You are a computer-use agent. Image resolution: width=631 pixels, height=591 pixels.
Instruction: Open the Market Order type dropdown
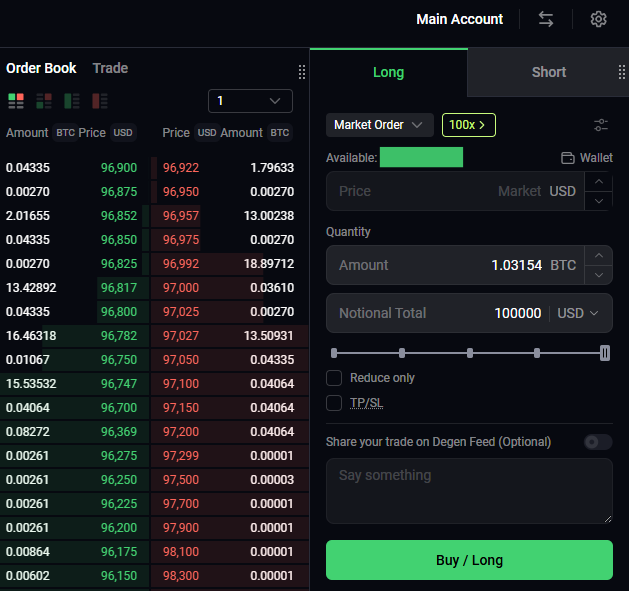pos(379,125)
